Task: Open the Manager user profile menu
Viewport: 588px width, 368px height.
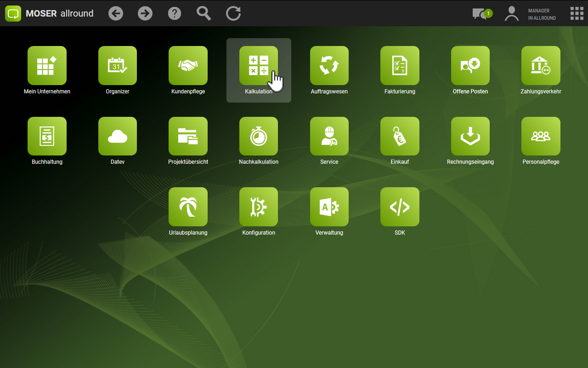Action: (x=531, y=14)
